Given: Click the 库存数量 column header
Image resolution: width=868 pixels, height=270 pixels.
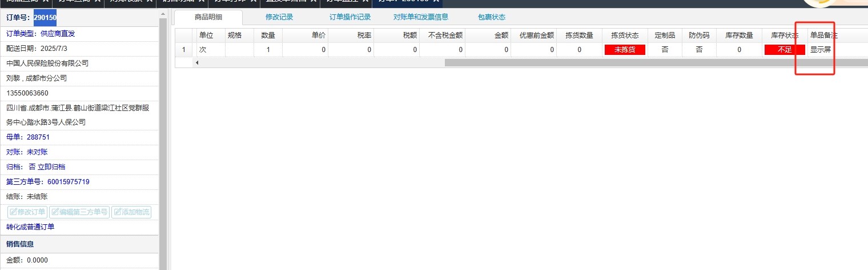Looking at the screenshot, I should tap(740, 35).
